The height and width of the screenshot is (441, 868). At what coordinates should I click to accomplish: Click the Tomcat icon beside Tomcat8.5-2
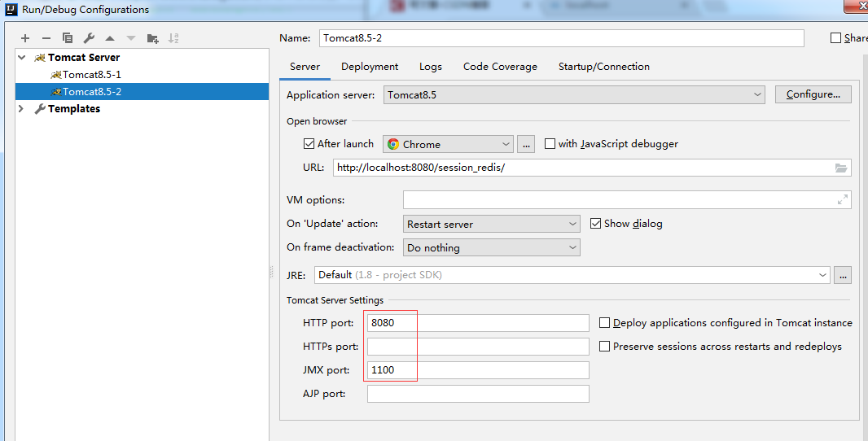[55, 92]
